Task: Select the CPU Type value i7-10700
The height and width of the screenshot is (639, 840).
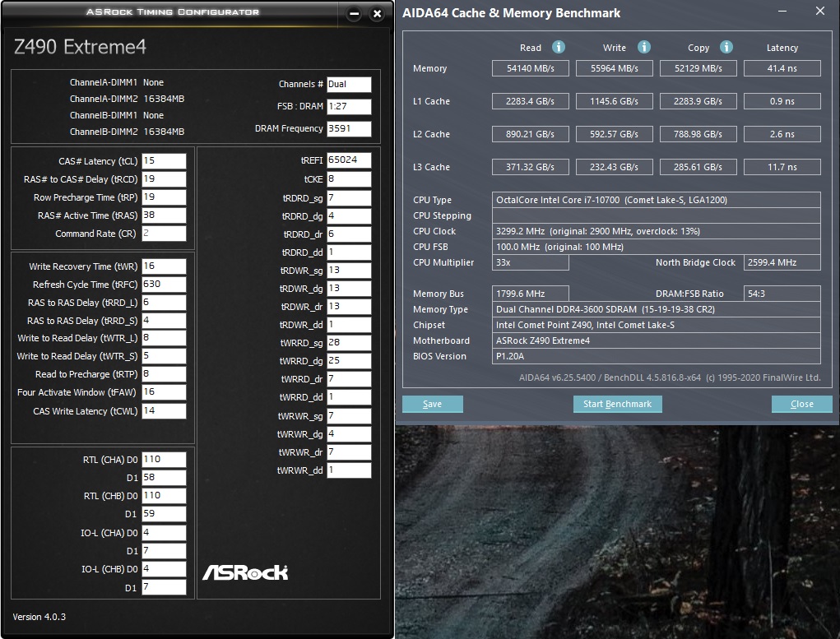Action: (x=657, y=200)
